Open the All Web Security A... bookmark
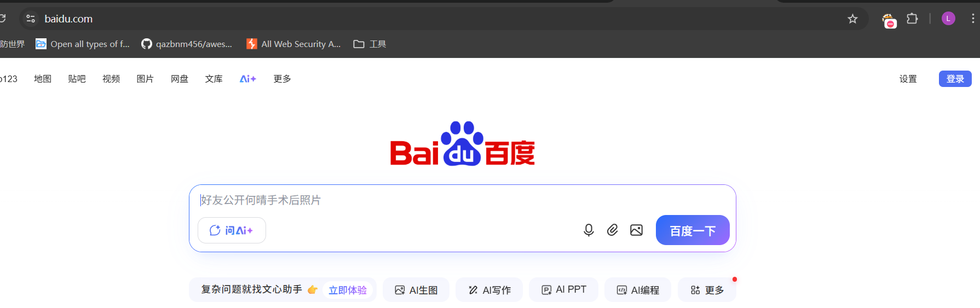980x308 pixels. pos(293,44)
